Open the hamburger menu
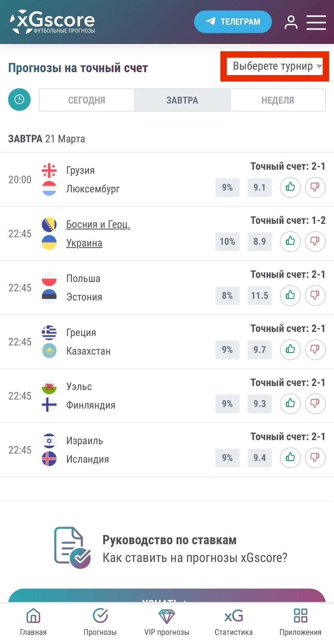This screenshot has height=644, width=334. click(x=316, y=22)
